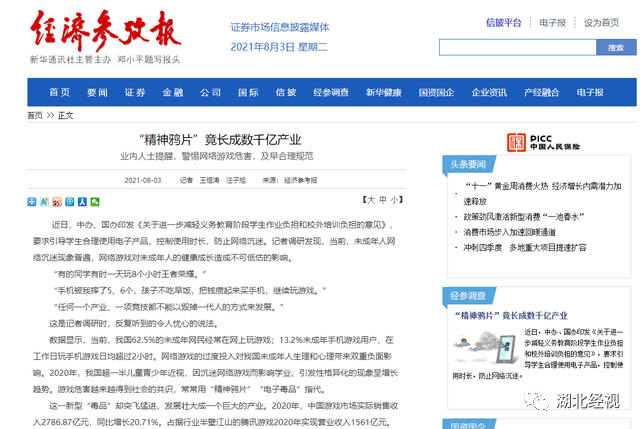640x429 pixels.
Task: Open the 新华健康 menu item
Action: click(x=383, y=93)
